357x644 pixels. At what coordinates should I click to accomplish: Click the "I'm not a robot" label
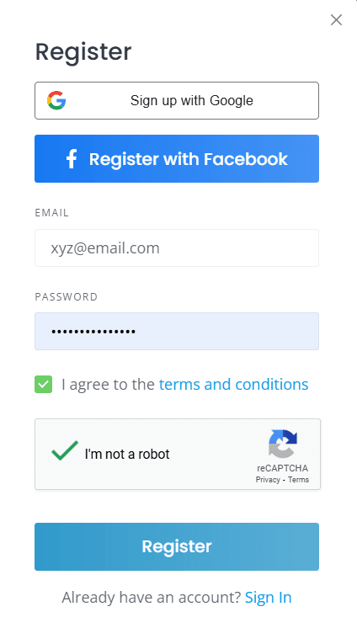click(x=127, y=455)
